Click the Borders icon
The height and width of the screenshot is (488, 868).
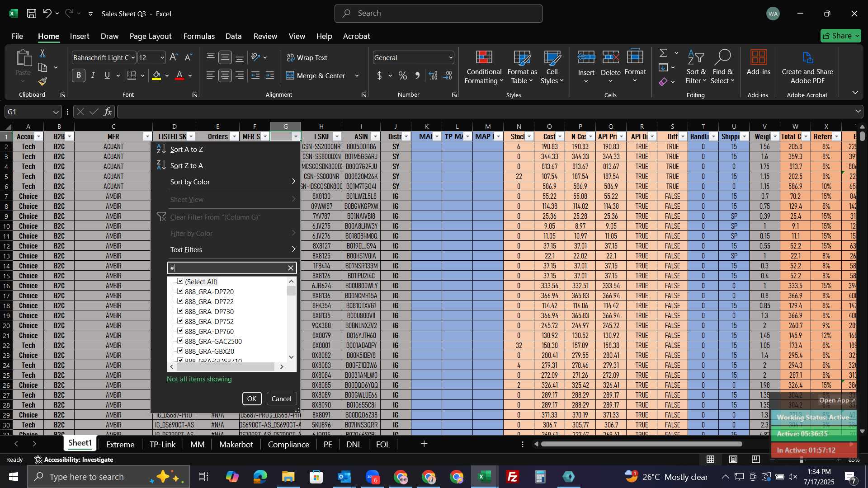[x=132, y=75]
